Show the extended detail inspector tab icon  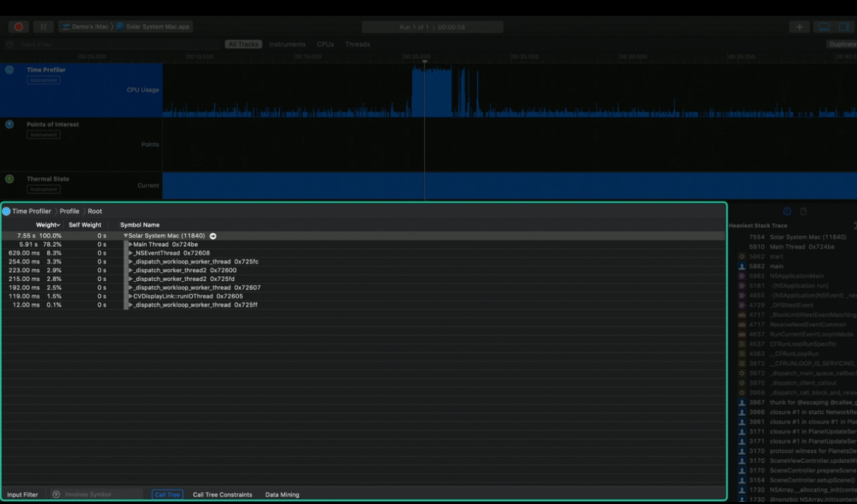coord(787,211)
